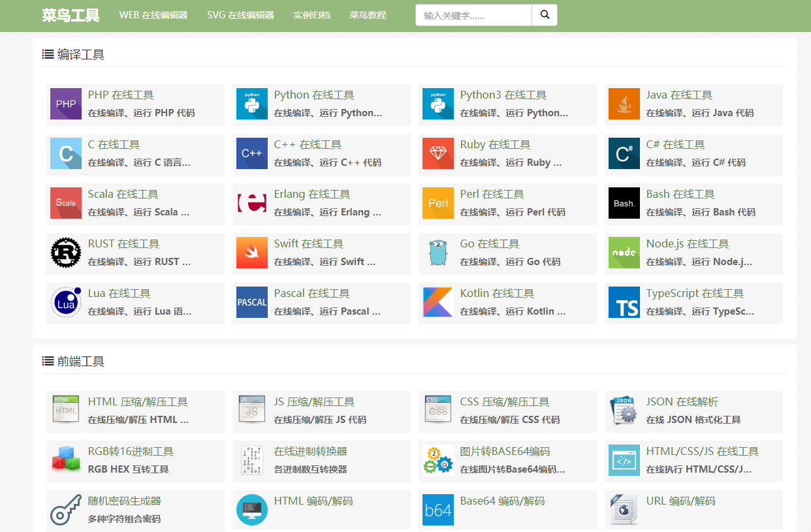The width and height of the screenshot is (811, 532).
Task: Click the orange Java logo icon
Action: [624, 104]
